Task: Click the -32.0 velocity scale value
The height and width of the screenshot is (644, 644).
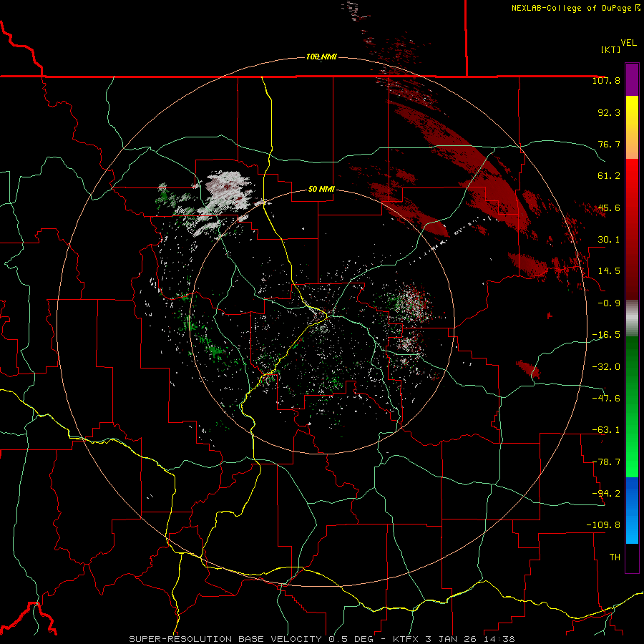Action: point(606,367)
